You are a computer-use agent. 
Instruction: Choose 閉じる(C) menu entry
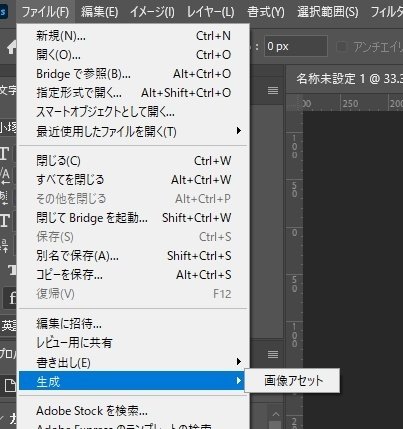point(133,161)
